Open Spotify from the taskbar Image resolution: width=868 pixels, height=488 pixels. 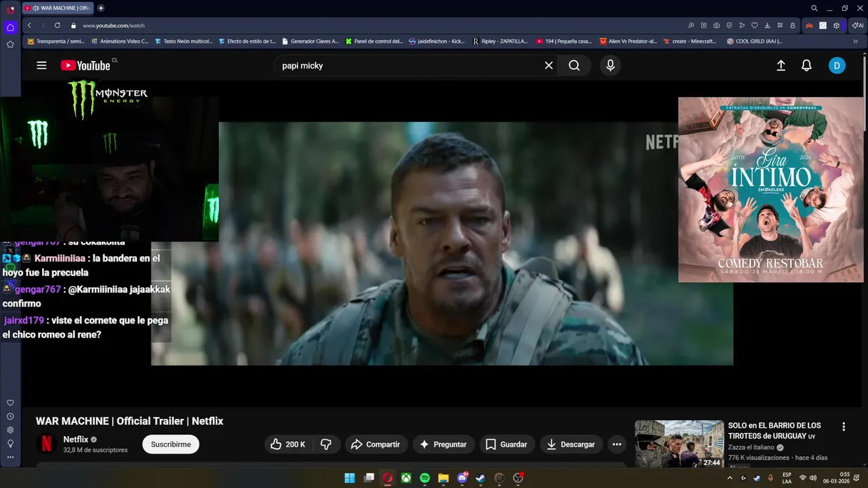[425, 478]
